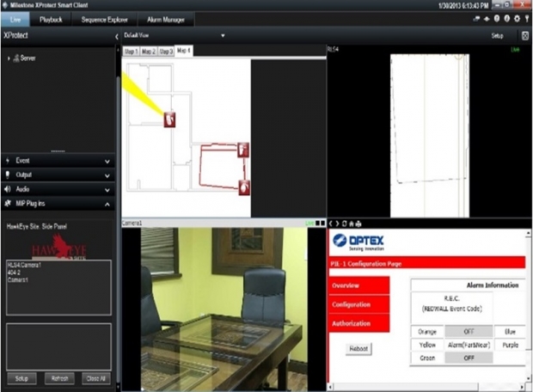The image size is (533, 392).
Task: Go back in embedded browser pane
Action: (x=330, y=224)
